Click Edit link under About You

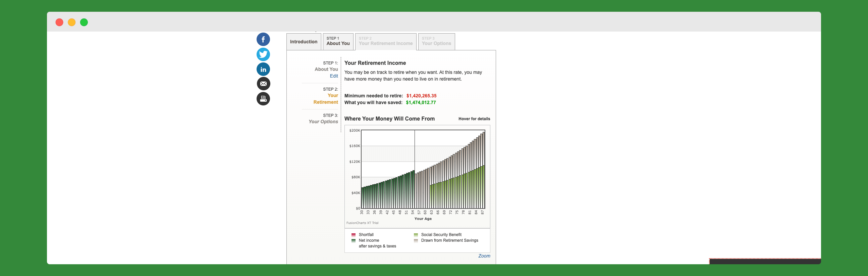334,76
